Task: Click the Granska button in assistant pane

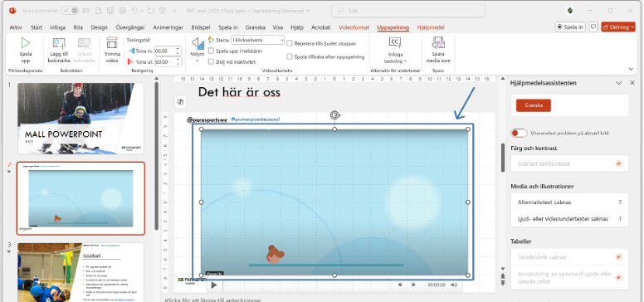Action: point(533,105)
